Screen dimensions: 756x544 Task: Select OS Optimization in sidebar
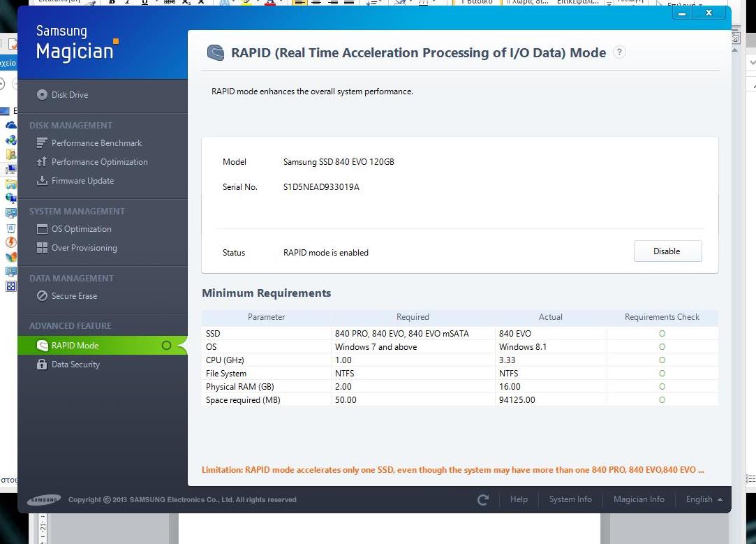[x=74, y=228]
